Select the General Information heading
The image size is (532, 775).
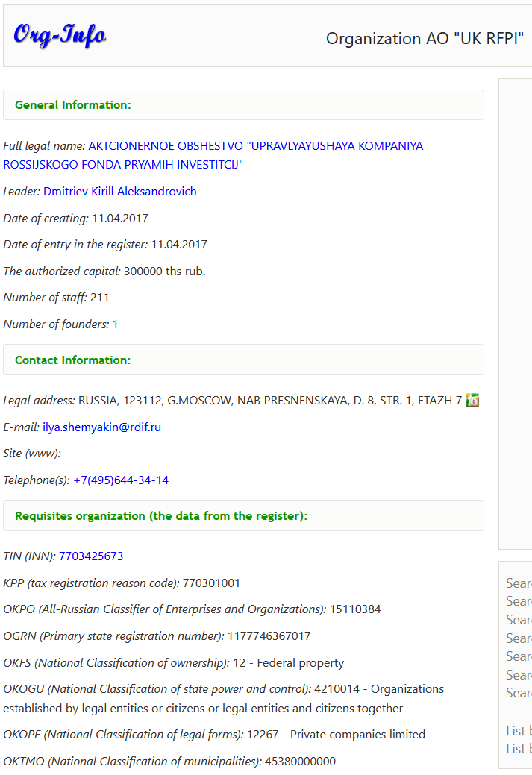coord(72,104)
